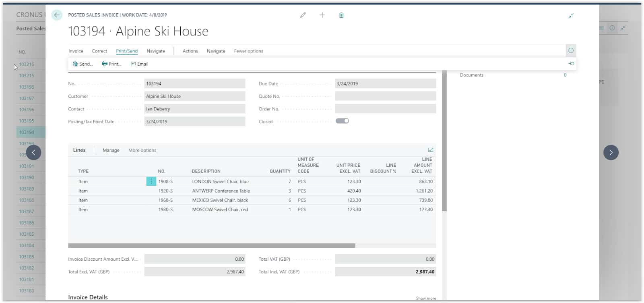Click More options in Lines
644x303 pixels.
142,150
